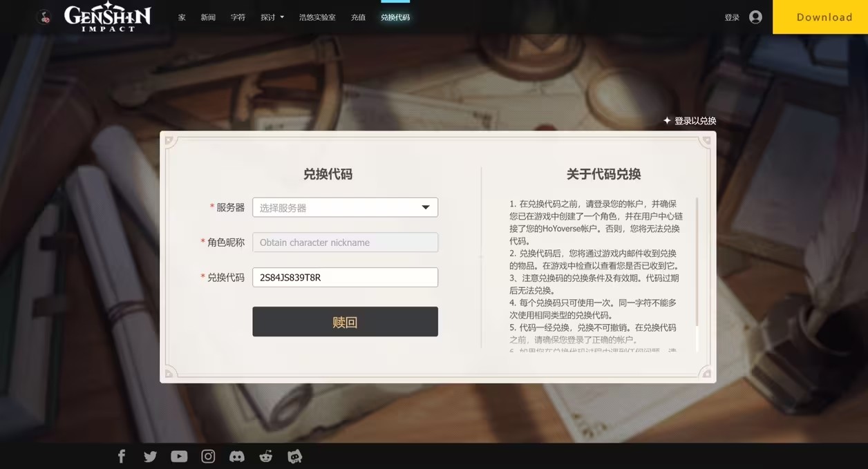
Task: Click the HoYoLab icon in footer
Action: [295, 456]
